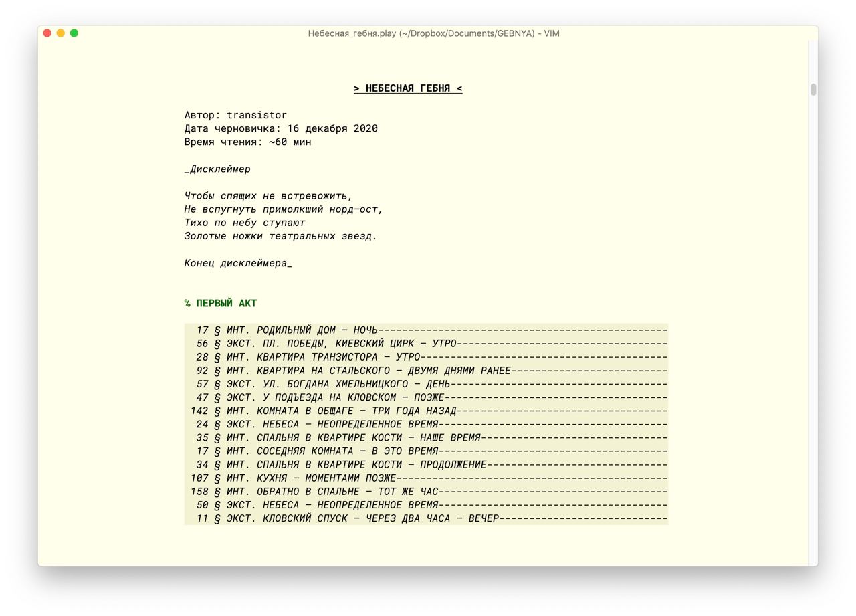Click the line Чтобы спящих не встревожить
The height and width of the screenshot is (616, 856).
[x=269, y=196]
